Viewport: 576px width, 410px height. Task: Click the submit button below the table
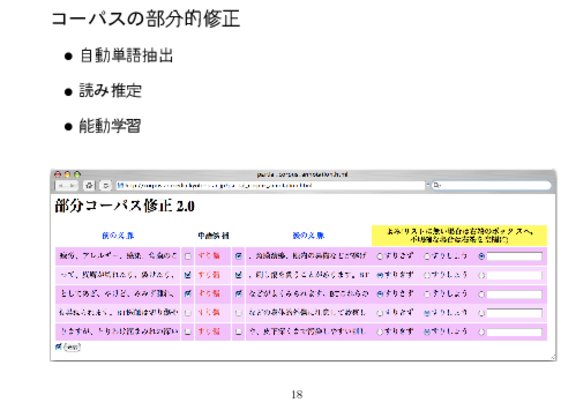click(x=72, y=347)
